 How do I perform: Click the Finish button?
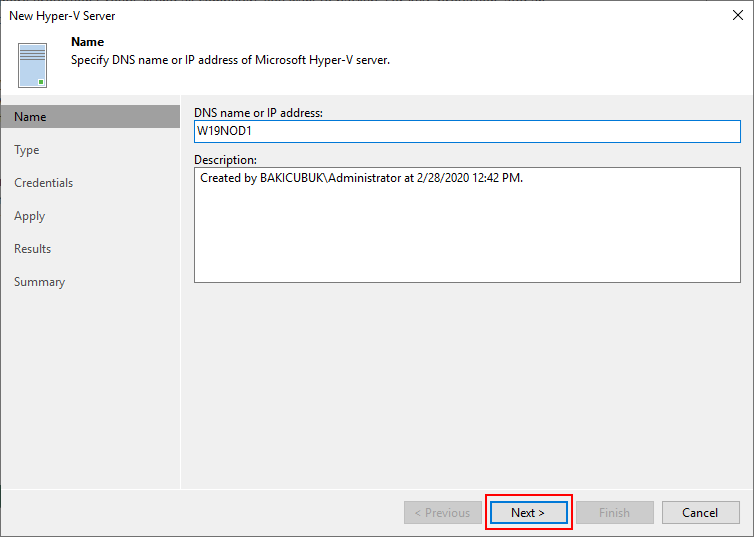click(615, 512)
